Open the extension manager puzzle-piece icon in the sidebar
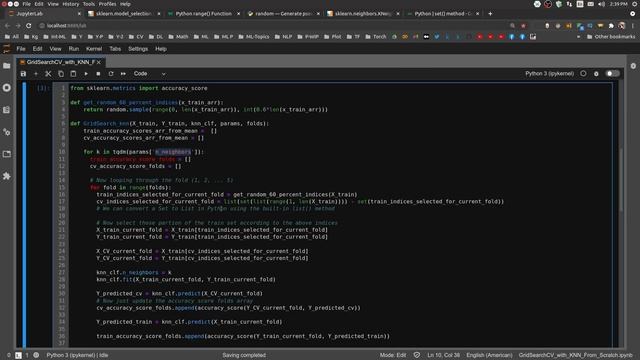 click(7, 176)
